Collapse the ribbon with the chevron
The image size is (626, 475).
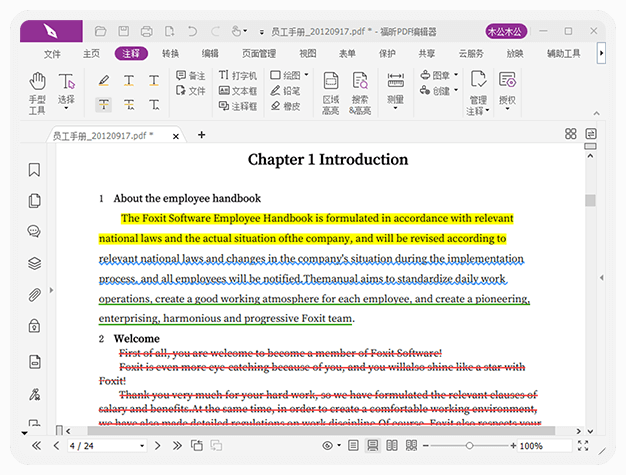[x=596, y=113]
